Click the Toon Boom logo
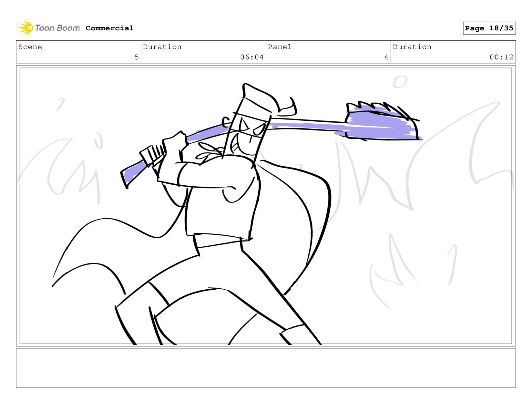 tap(48, 28)
